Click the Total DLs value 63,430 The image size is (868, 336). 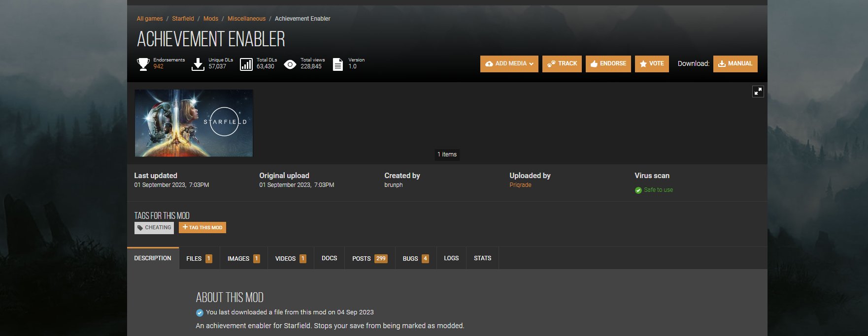coord(266,66)
